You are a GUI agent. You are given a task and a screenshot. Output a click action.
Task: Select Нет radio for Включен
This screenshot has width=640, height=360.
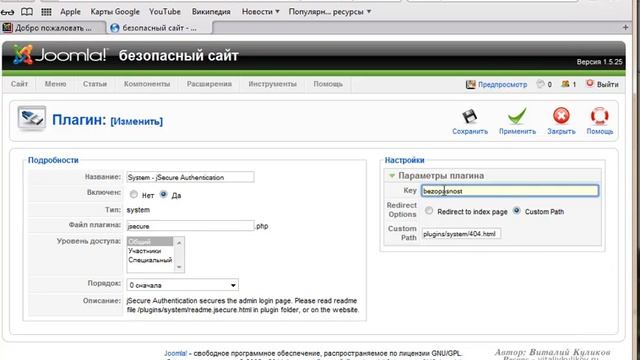point(133,195)
